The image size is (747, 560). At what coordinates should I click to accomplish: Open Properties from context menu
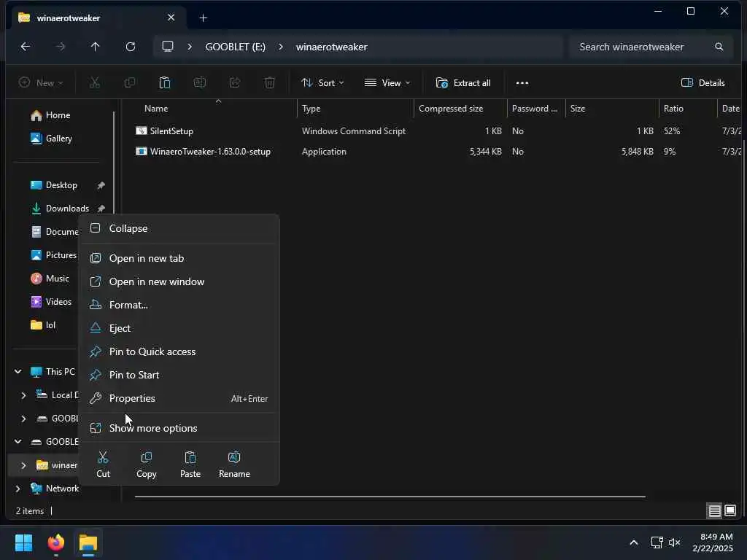[179, 398]
